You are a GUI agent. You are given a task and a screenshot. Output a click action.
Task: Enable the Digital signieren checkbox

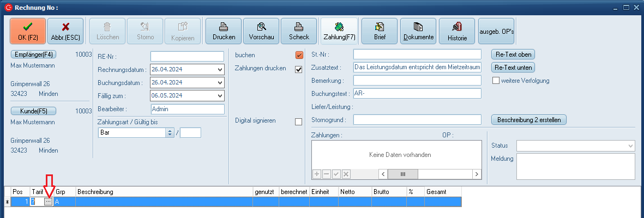[x=299, y=122]
